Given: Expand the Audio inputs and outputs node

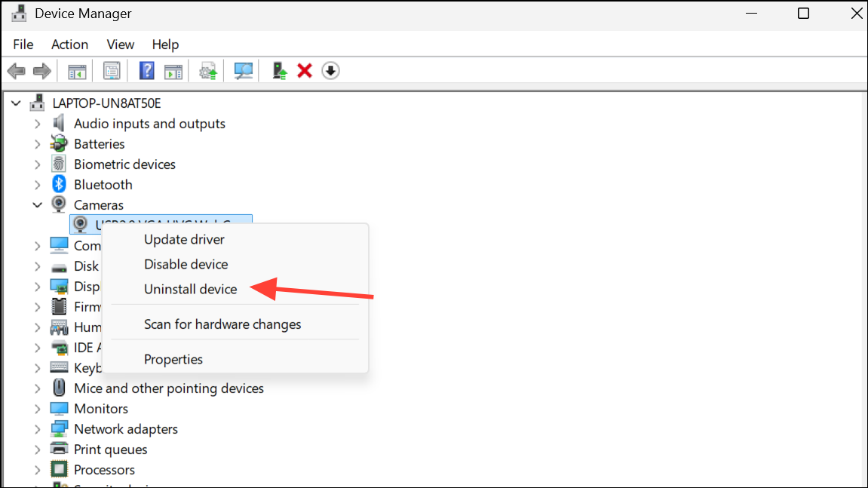Looking at the screenshot, I should [37, 124].
